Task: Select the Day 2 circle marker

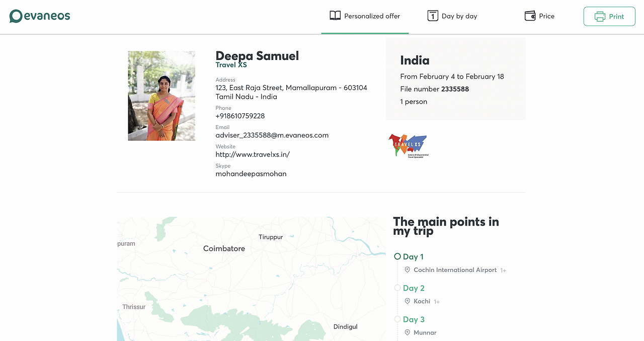Action: click(x=397, y=288)
